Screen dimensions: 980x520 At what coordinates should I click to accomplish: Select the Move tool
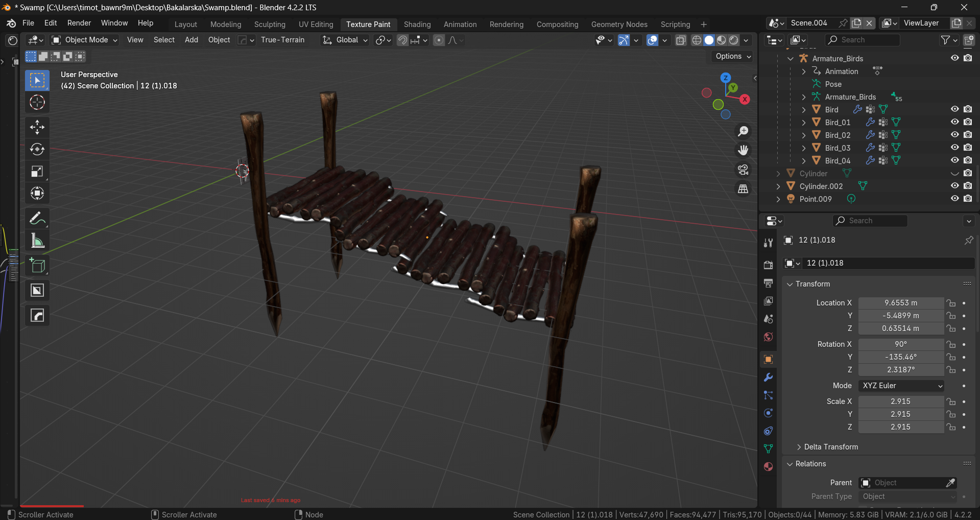37,127
